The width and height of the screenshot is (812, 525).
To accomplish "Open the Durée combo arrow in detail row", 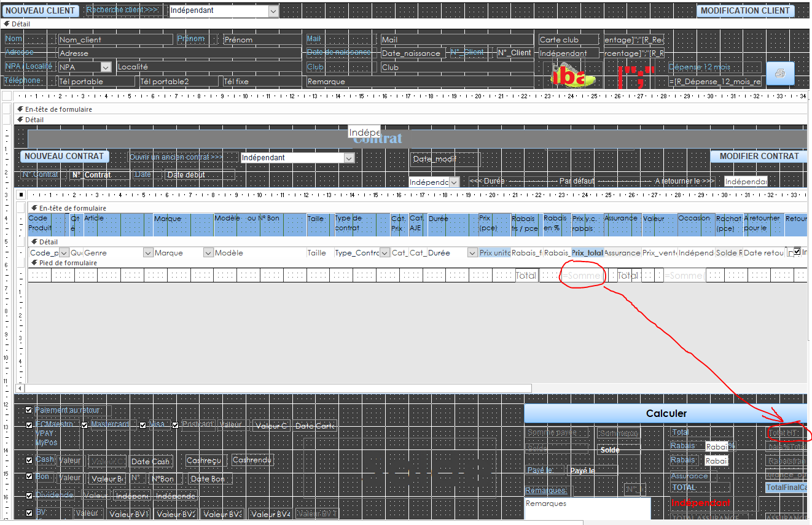I will coord(472,253).
